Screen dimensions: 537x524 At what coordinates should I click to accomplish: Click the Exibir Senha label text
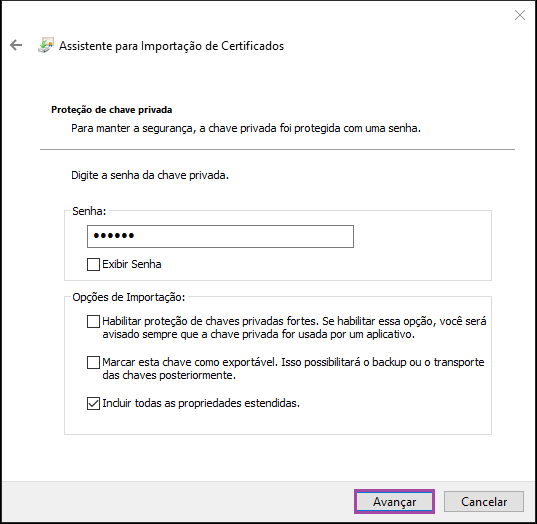coord(132,264)
